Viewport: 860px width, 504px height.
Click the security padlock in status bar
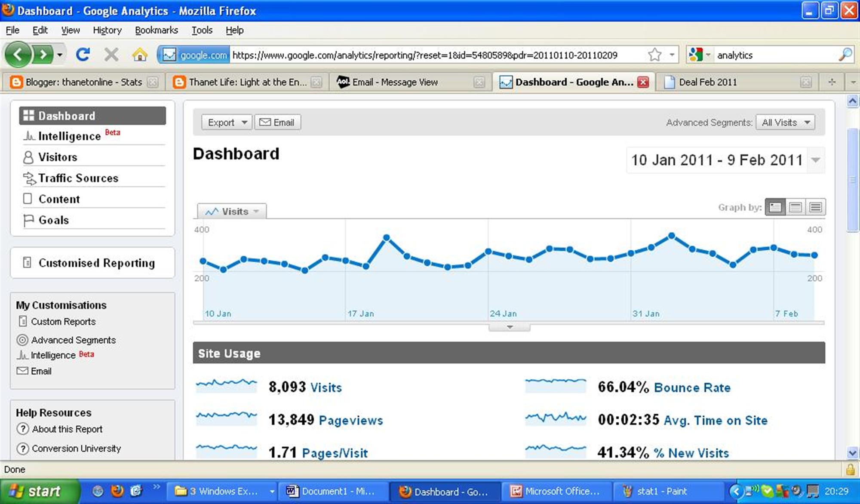point(850,469)
